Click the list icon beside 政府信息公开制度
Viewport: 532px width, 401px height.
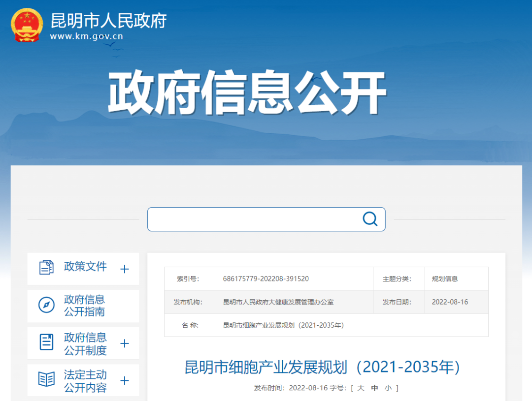46,342
